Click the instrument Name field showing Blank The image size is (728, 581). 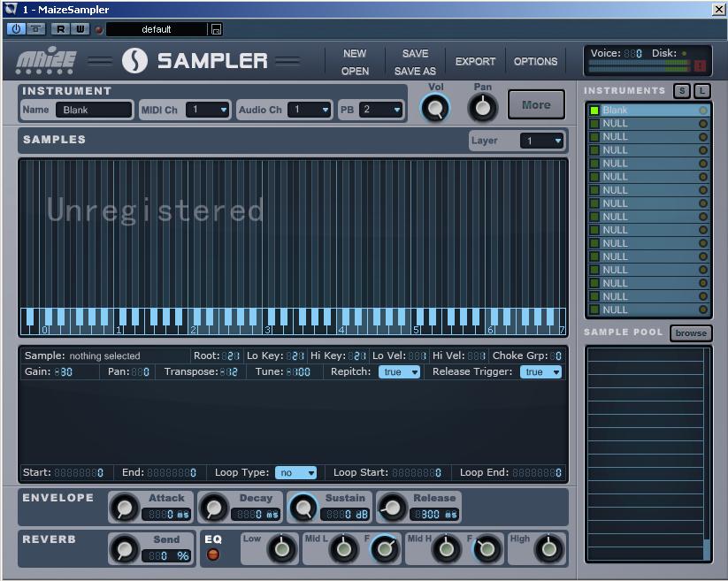(x=94, y=110)
